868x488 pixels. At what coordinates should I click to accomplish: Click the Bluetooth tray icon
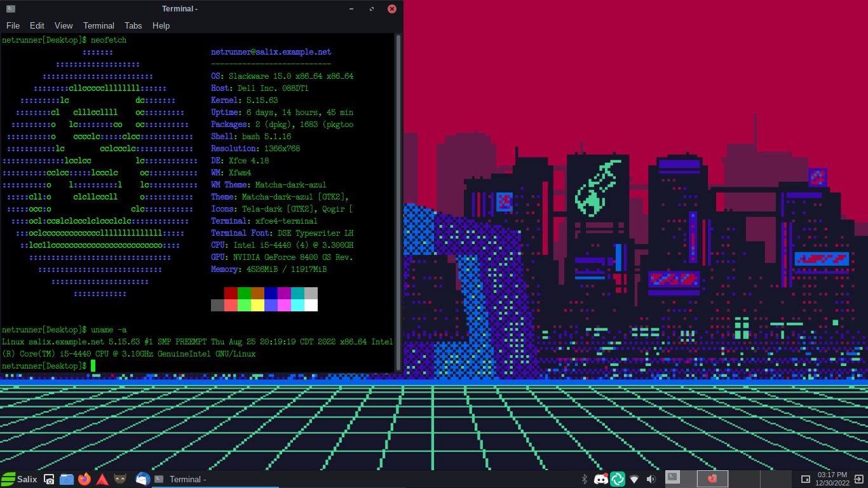pos(585,479)
